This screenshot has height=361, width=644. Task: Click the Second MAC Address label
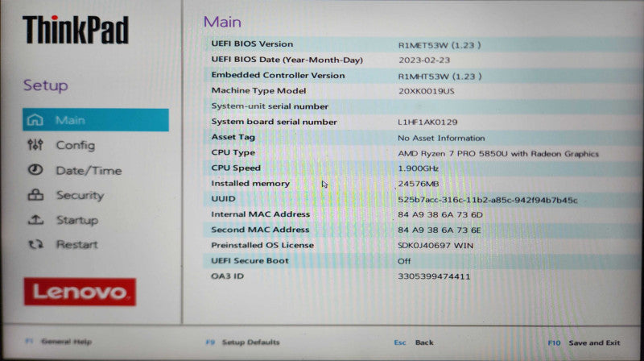pyautogui.click(x=260, y=230)
